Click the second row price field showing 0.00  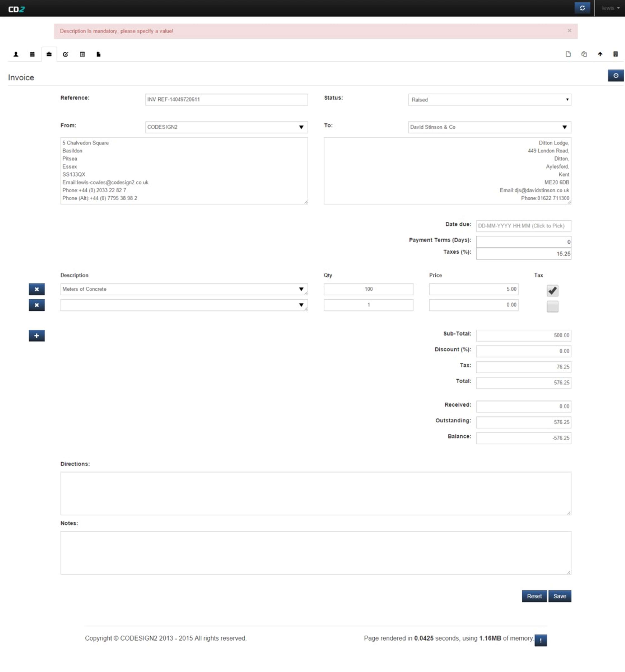pos(474,305)
